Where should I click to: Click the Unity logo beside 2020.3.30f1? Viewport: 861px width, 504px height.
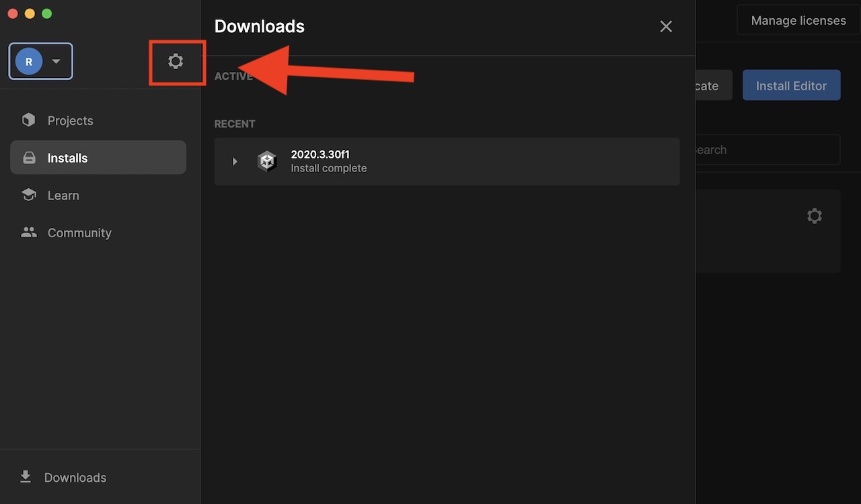[x=267, y=161]
